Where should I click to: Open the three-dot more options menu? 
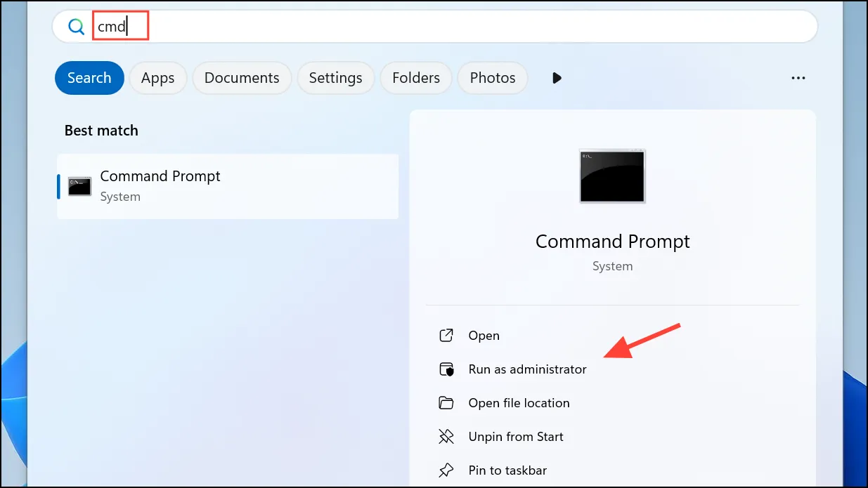[x=798, y=78]
